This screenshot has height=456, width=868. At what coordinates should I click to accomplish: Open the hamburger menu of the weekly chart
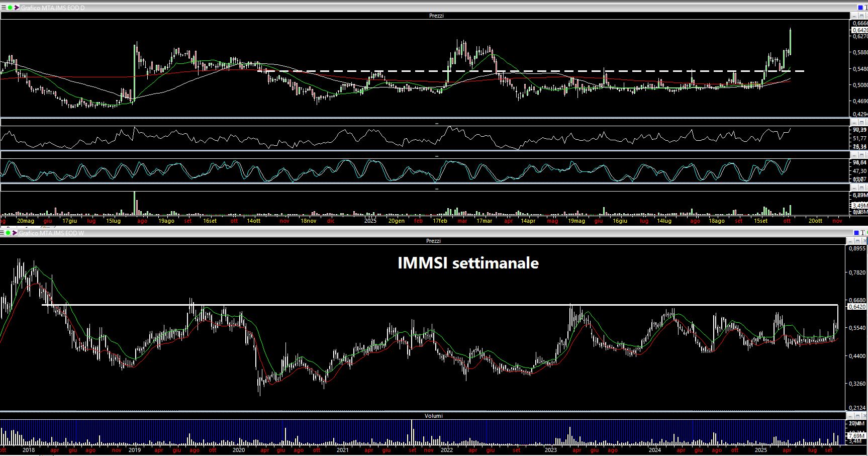[2, 233]
